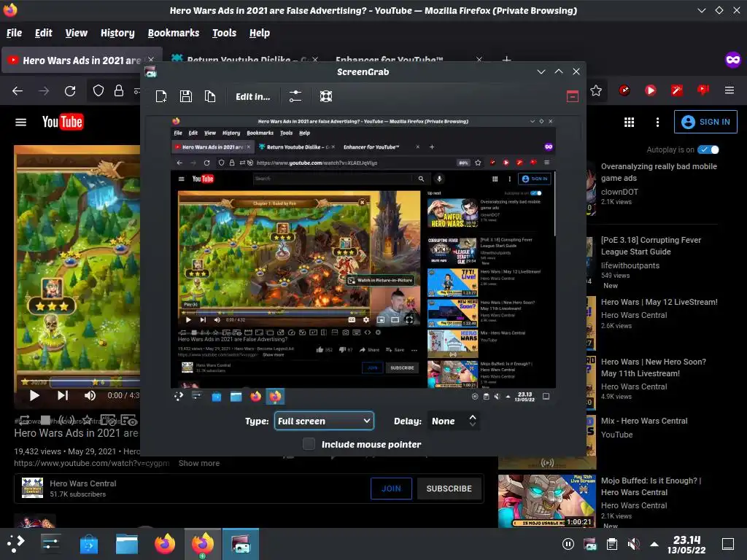
Task: Click the magic wand Enhancer extension icon
Action: [x=677, y=90]
